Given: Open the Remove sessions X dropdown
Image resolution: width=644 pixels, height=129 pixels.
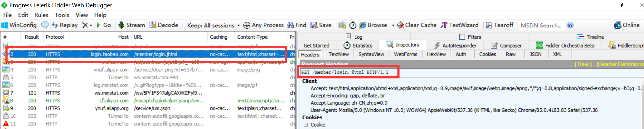Looking at the screenshot, I should point(87,25).
